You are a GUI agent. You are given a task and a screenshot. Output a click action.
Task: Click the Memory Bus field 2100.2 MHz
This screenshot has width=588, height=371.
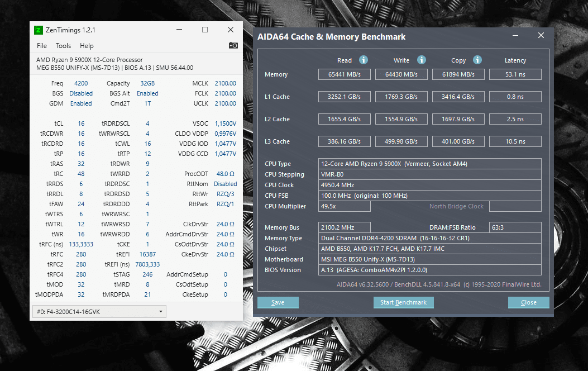click(344, 227)
